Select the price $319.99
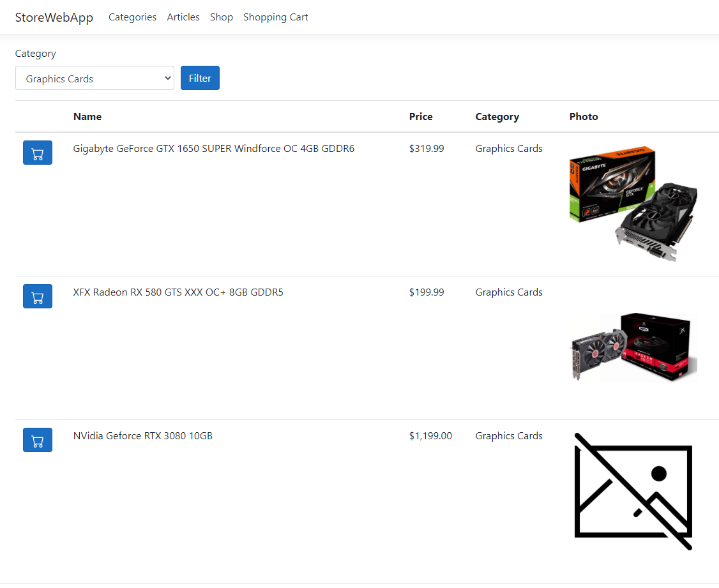 click(427, 149)
